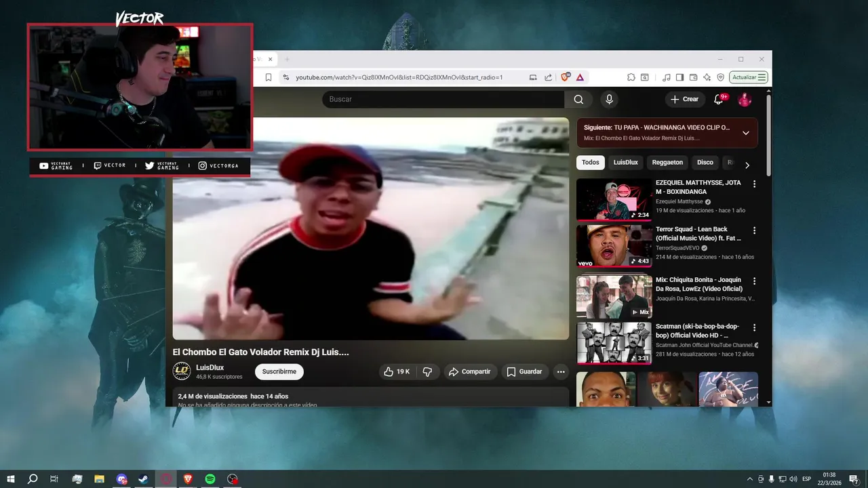
Task: Open Brave Shields lion icon
Action: coord(566,77)
